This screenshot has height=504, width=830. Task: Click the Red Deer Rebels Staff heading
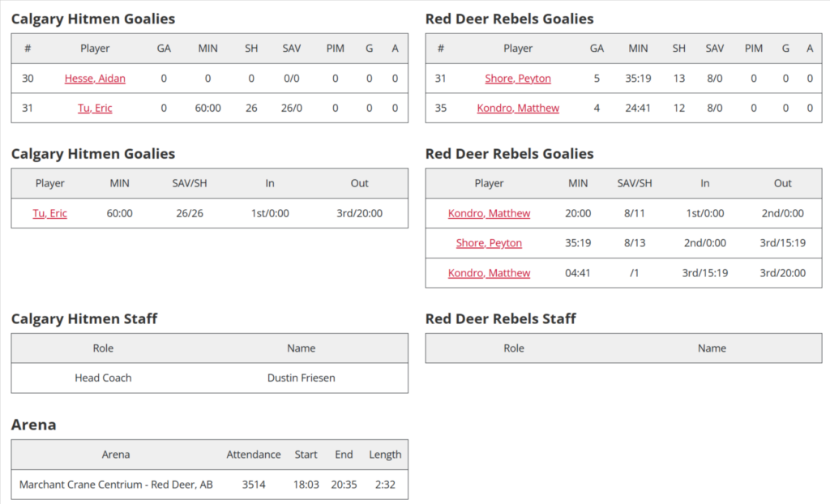click(x=500, y=318)
